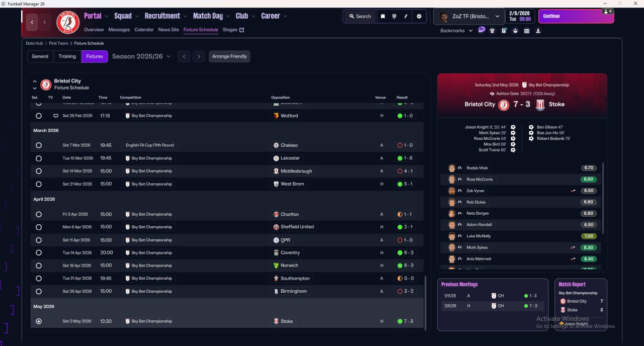Click the 2/6/2026 date and time box
644x346 pixels.
click(x=520, y=16)
